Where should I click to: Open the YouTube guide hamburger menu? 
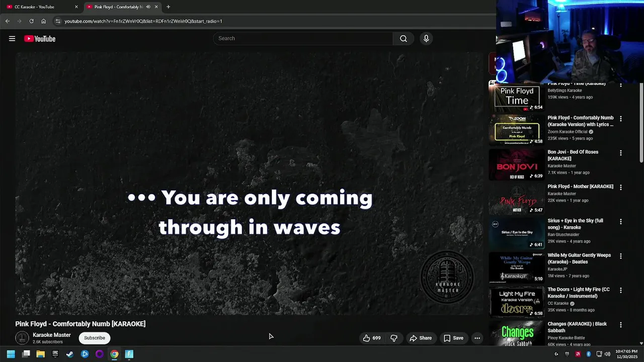(x=12, y=39)
